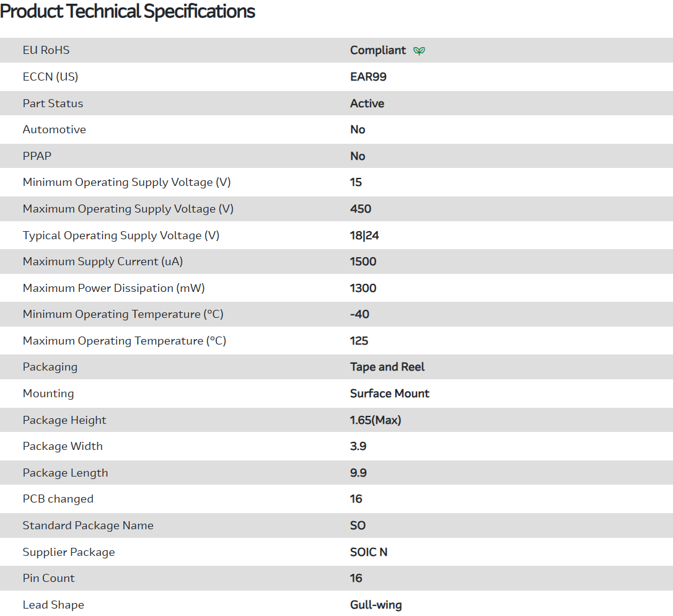Viewport: 673px width, 616px height.
Task: Click the Compliant value for EU RoHS
Action: [378, 50]
